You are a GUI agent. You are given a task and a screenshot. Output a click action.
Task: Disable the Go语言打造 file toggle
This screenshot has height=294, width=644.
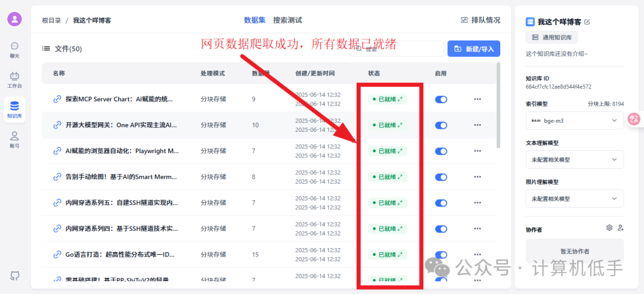441,255
